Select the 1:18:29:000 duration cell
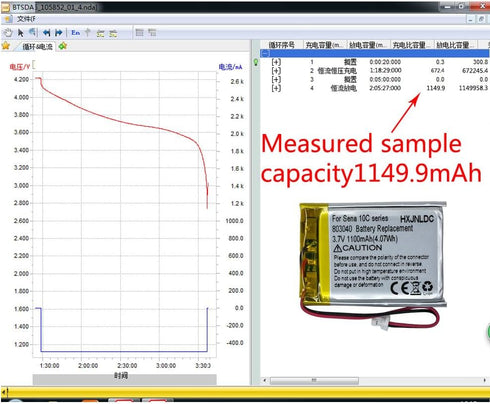This screenshot has width=490, height=404. (385, 70)
